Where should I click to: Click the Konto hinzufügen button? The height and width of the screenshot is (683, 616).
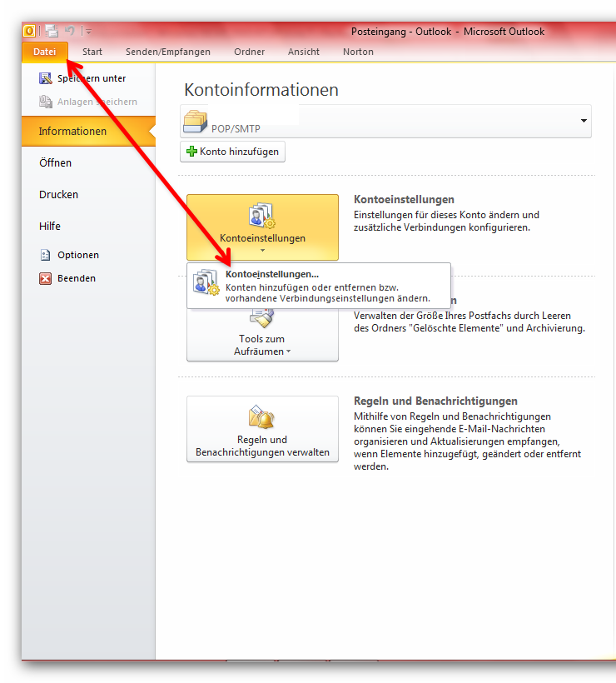(232, 152)
